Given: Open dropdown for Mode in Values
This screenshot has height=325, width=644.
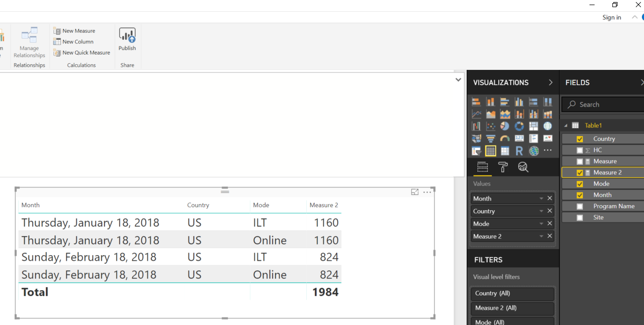Looking at the screenshot, I should point(541,223).
